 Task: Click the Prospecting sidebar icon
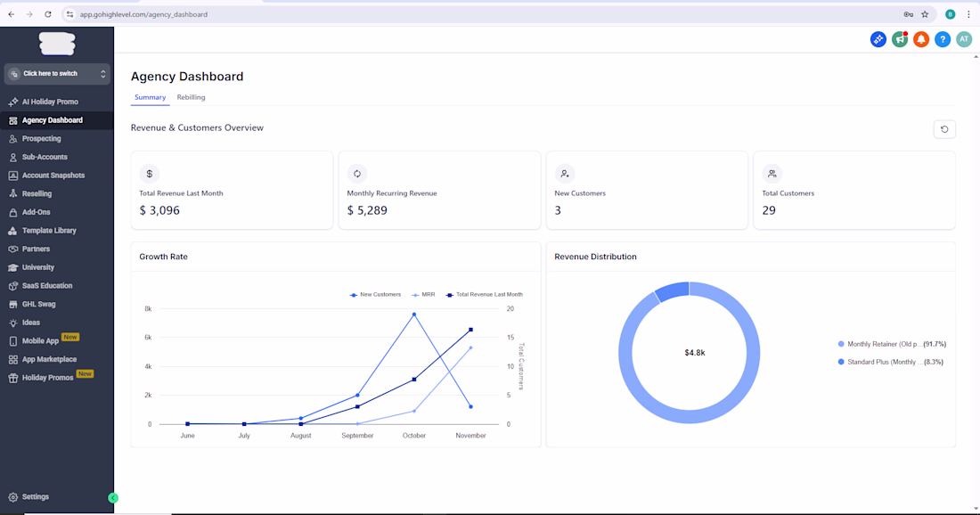pos(12,139)
